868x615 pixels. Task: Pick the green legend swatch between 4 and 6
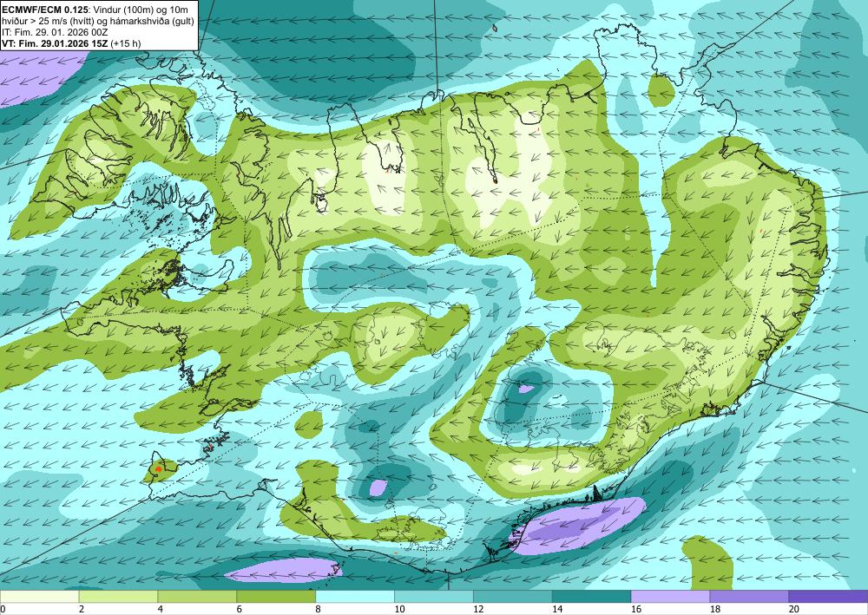click(197, 596)
